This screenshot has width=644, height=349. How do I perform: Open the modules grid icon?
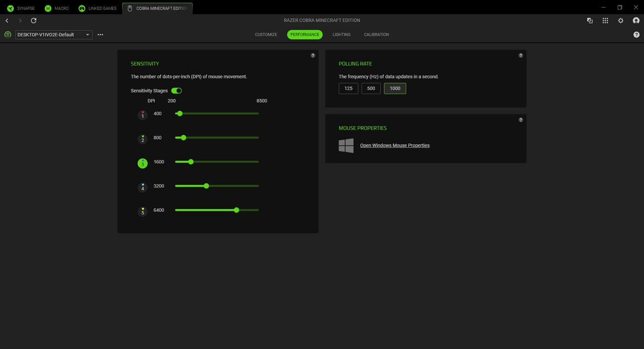[605, 20]
